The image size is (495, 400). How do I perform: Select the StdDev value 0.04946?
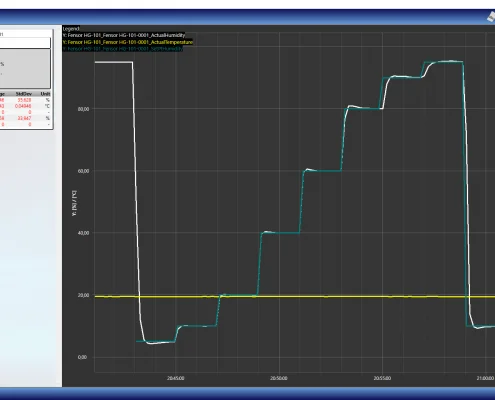tap(23, 106)
